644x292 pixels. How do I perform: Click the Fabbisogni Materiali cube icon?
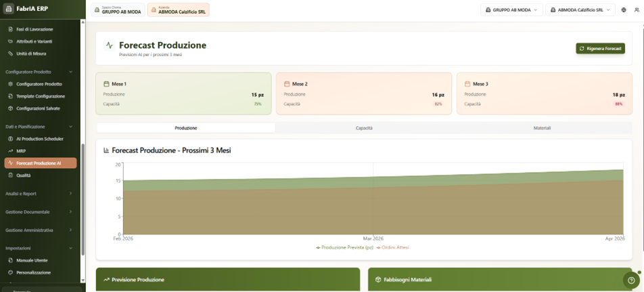click(x=378, y=280)
